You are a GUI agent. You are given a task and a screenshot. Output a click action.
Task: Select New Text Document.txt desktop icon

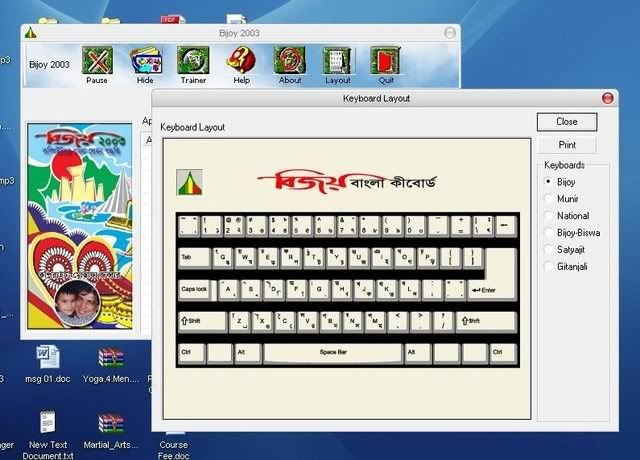48,434
